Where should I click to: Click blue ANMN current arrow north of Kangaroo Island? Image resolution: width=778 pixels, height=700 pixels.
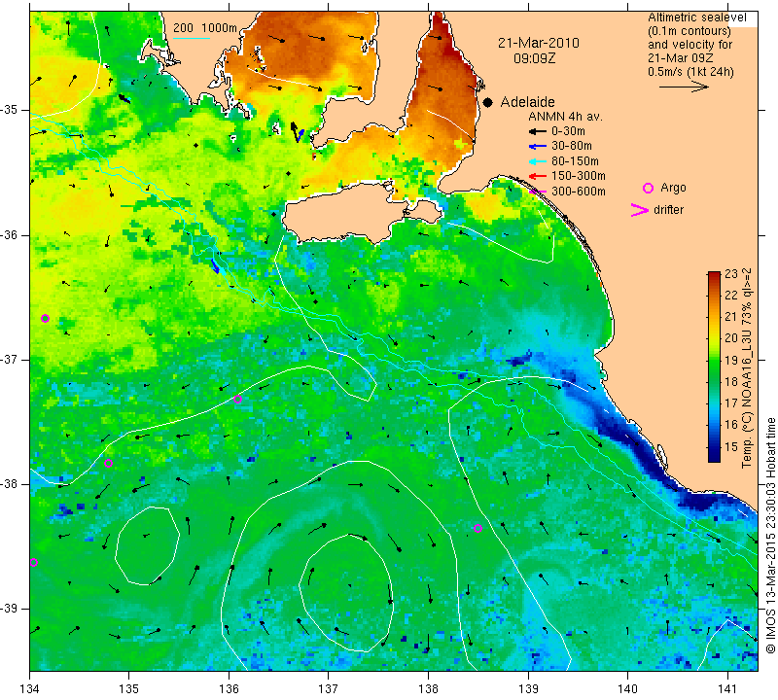coord(301,134)
